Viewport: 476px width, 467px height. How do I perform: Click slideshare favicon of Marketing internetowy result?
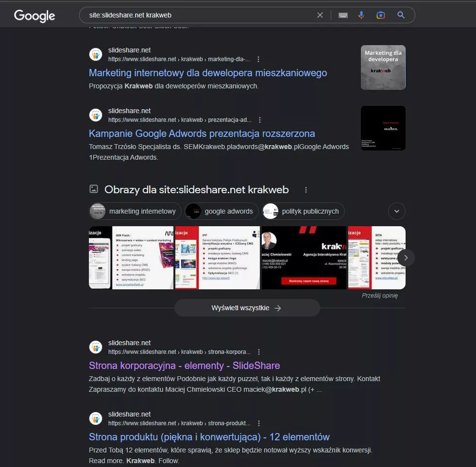coord(96,54)
